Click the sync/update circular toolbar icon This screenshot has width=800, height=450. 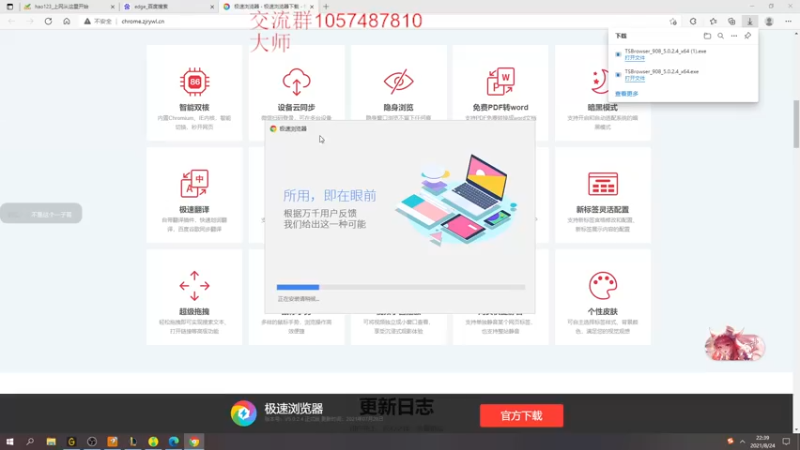point(693,21)
